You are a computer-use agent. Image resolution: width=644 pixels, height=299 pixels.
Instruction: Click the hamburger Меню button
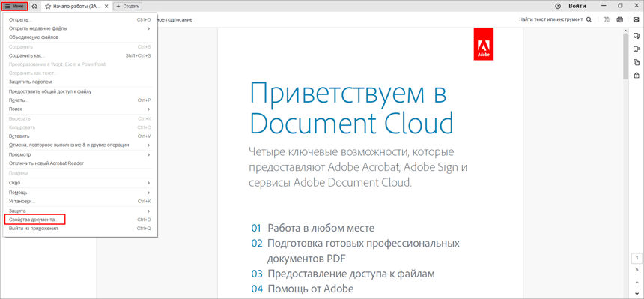coord(15,7)
